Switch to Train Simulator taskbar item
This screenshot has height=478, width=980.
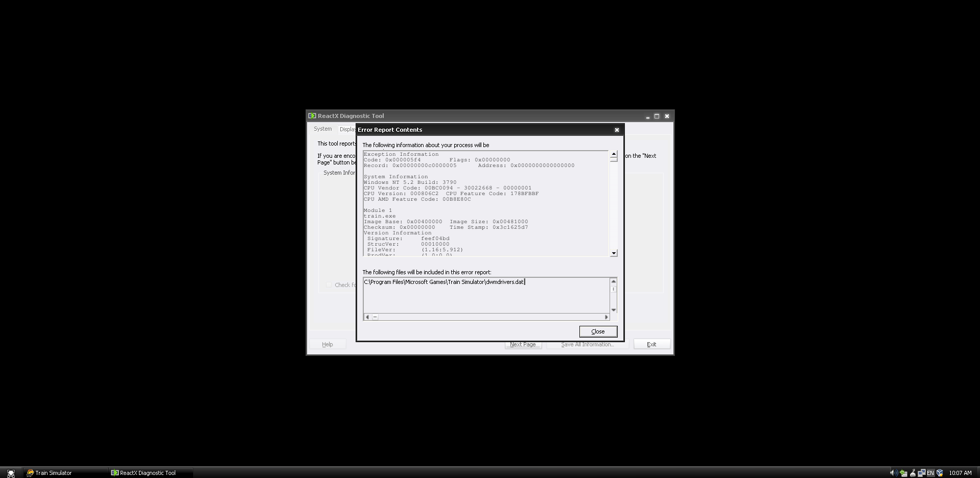[x=65, y=473]
